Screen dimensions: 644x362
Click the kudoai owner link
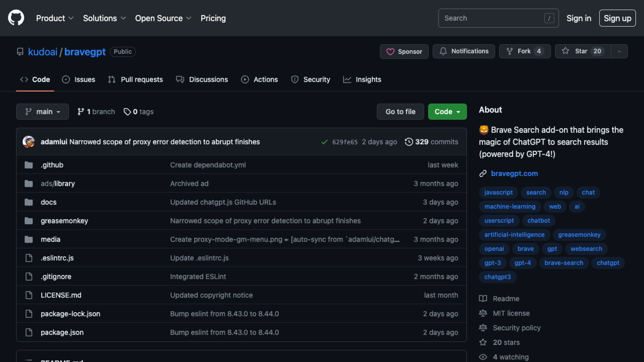click(43, 52)
